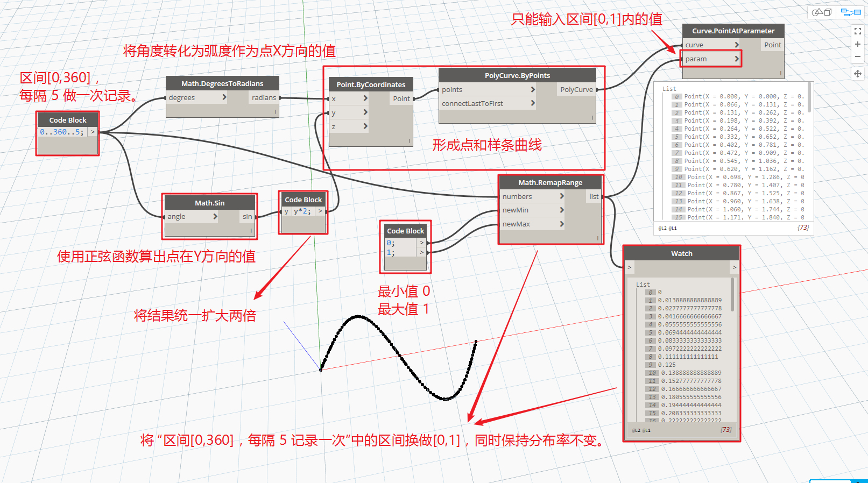The height and width of the screenshot is (483, 868).
Task: Select the Point.ByCoordinates node title
Action: [x=371, y=84]
